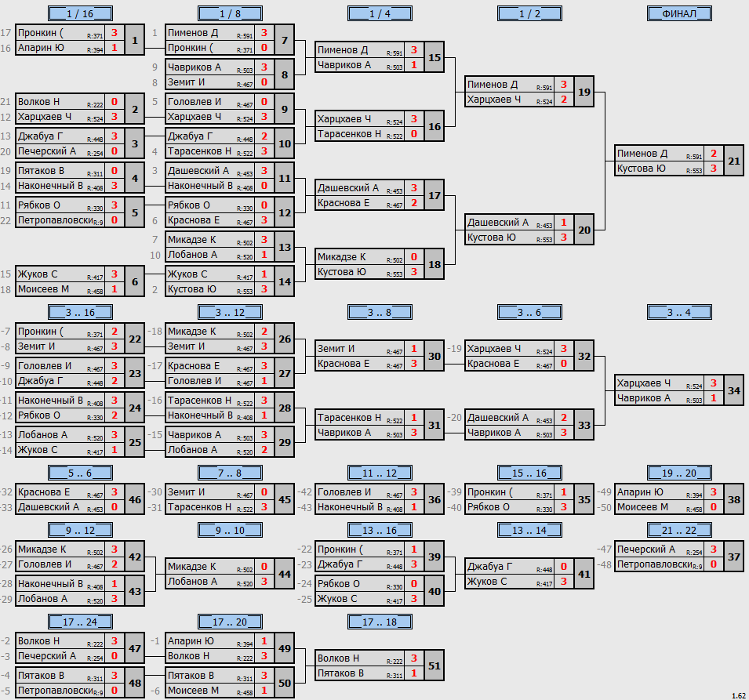Select the match number 41 box

point(584,574)
